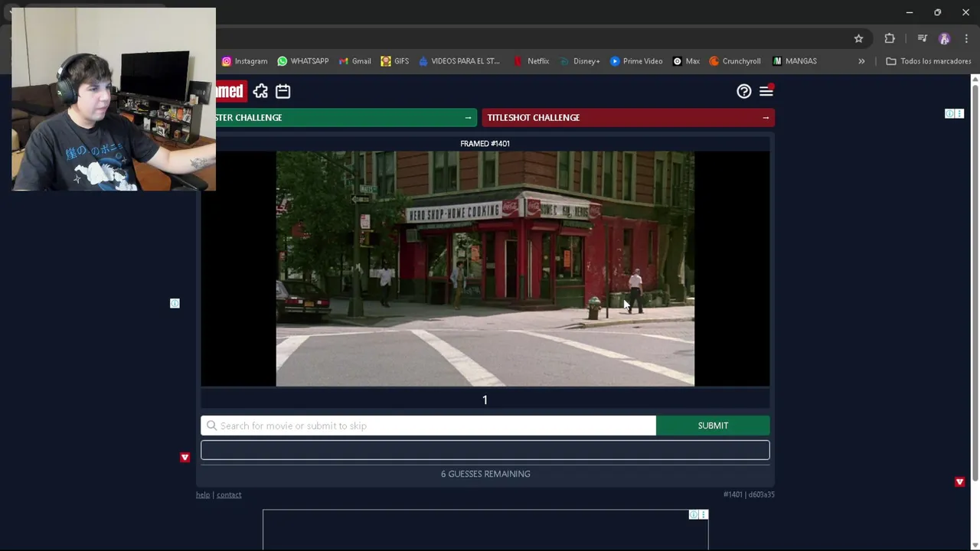Screen dimensions: 980x551
Task: Click the movie frame image
Action: click(x=485, y=269)
